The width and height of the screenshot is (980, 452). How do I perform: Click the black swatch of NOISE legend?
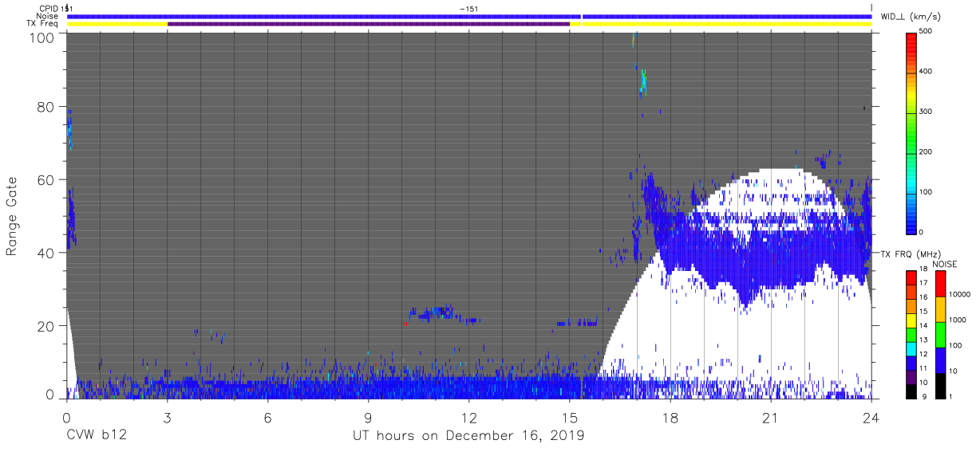coord(940,386)
